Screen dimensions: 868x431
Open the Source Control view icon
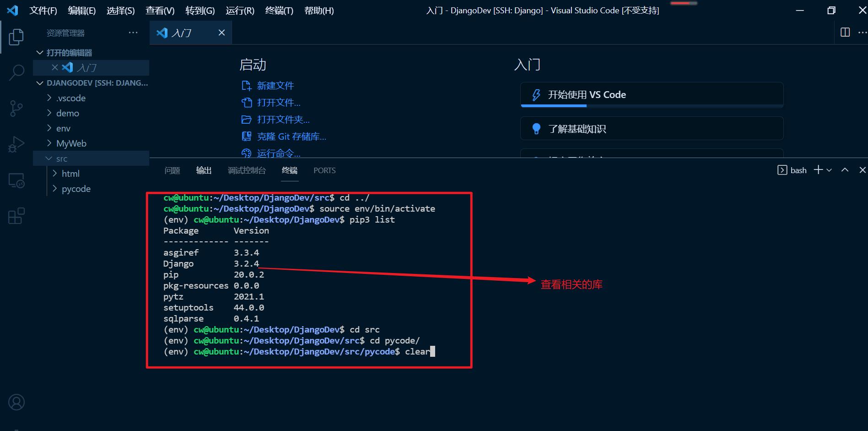(16, 109)
